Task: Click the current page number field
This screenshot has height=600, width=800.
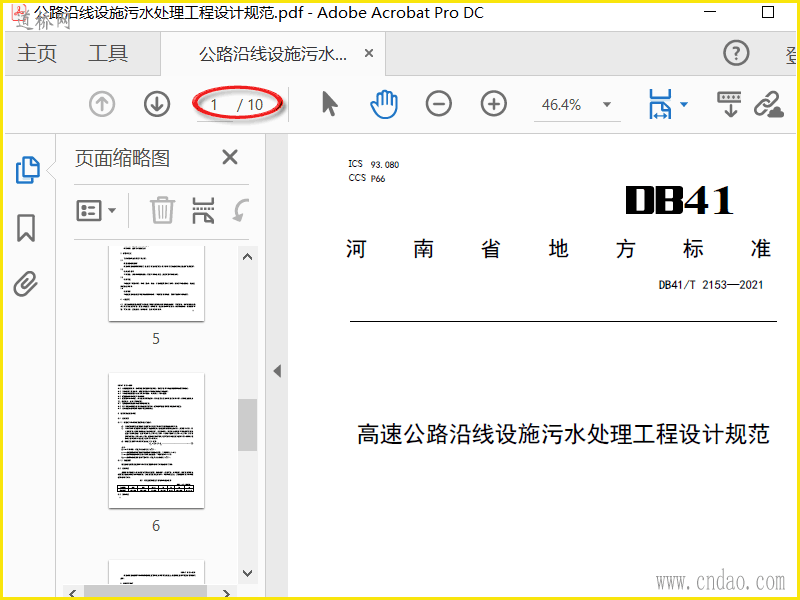Action: click(215, 105)
